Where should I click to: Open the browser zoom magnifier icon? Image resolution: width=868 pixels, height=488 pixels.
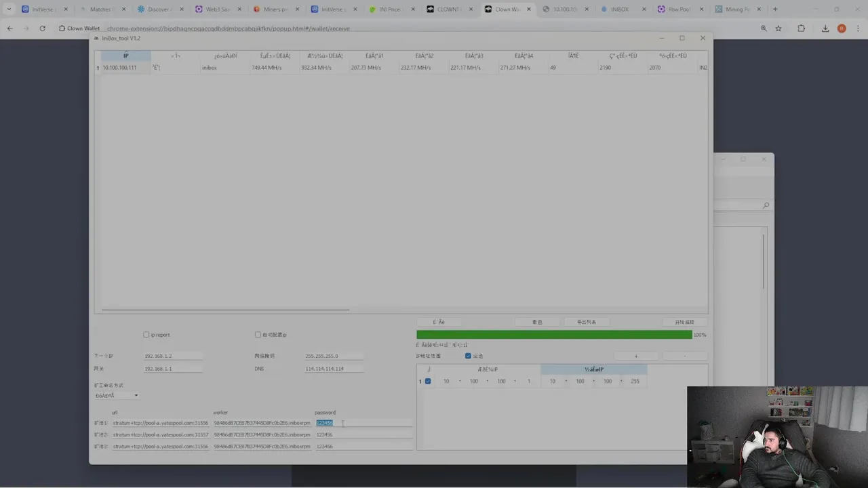point(764,28)
